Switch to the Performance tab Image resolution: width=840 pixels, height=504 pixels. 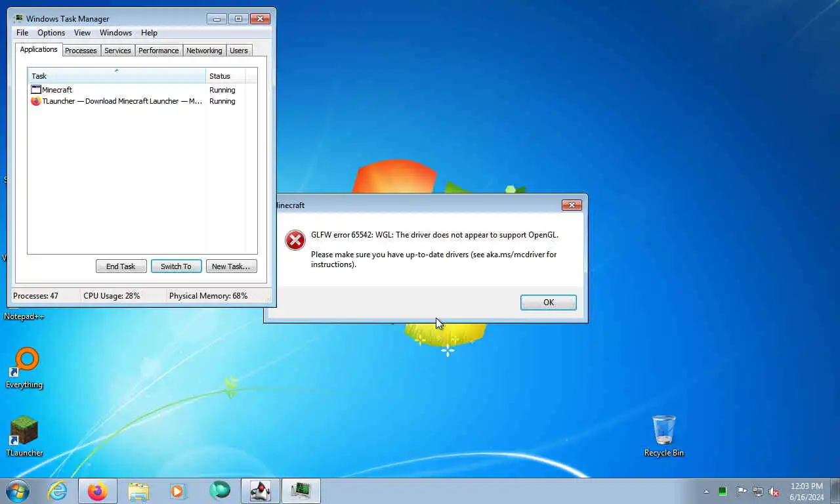158,51
